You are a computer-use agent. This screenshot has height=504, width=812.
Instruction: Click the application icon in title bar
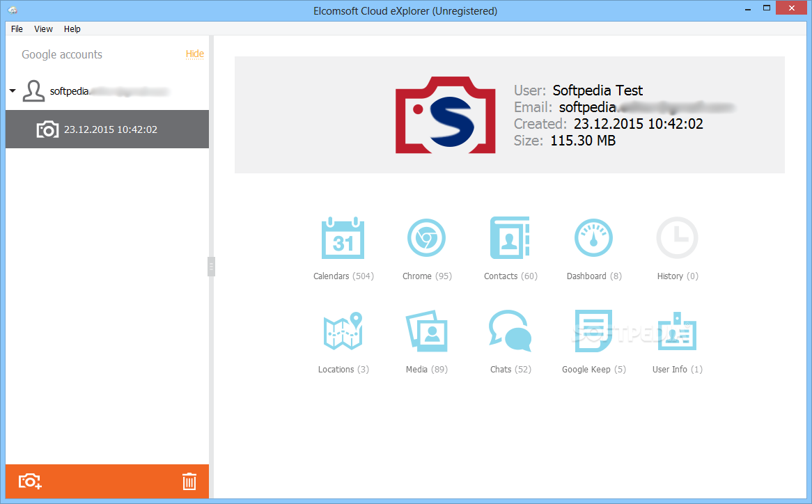(13, 10)
